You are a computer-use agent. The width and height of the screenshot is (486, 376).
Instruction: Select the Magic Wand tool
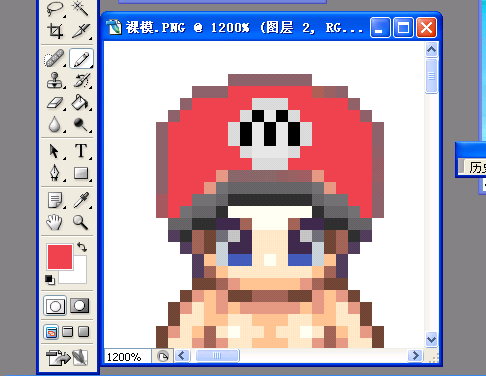(x=81, y=8)
